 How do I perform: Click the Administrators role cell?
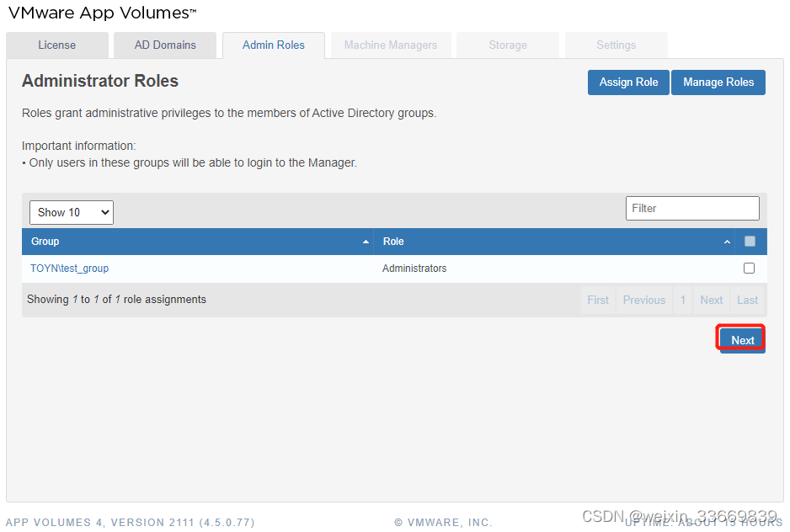pos(414,269)
